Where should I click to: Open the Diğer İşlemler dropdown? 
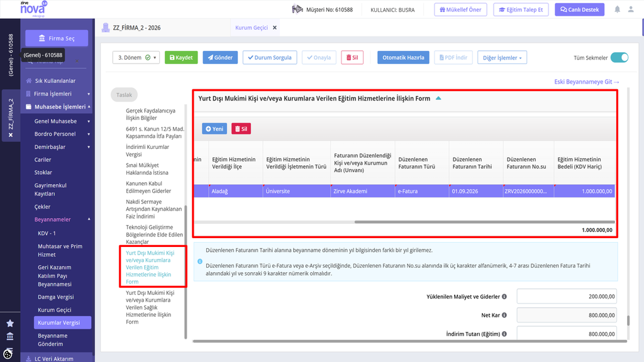pyautogui.click(x=502, y=57)
